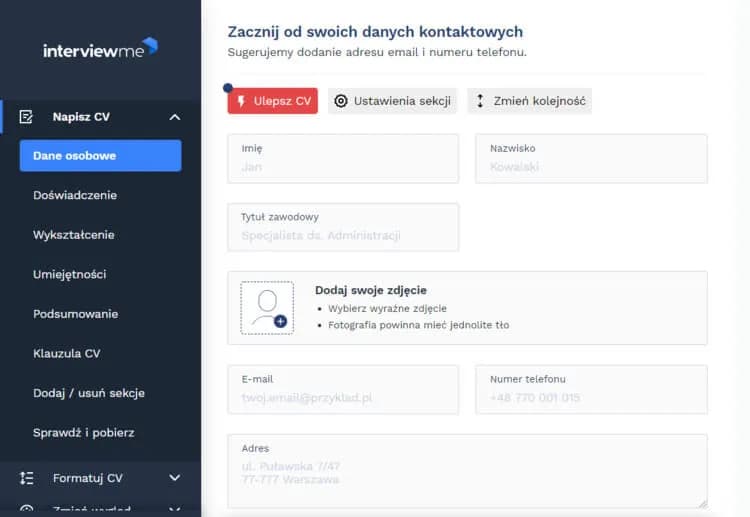Click the photo upload placeholder icon
Screen dimensions: 750x517
(x=267, y=308)
